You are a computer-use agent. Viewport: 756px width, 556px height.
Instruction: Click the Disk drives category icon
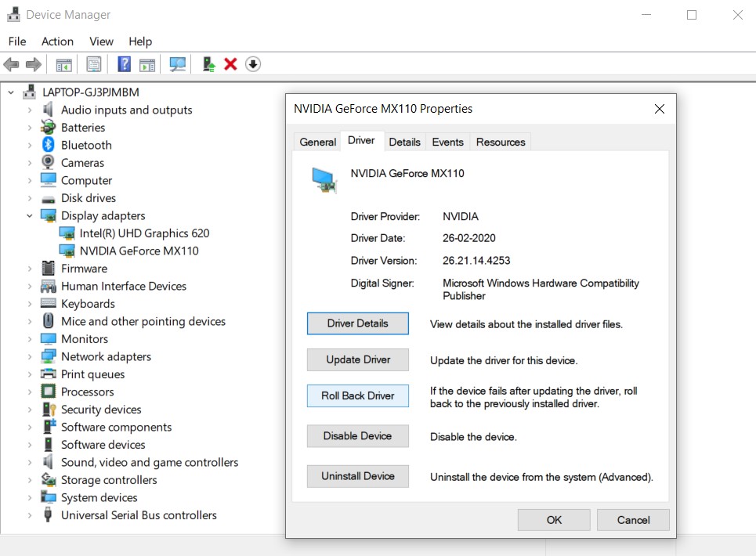[49, 199]
